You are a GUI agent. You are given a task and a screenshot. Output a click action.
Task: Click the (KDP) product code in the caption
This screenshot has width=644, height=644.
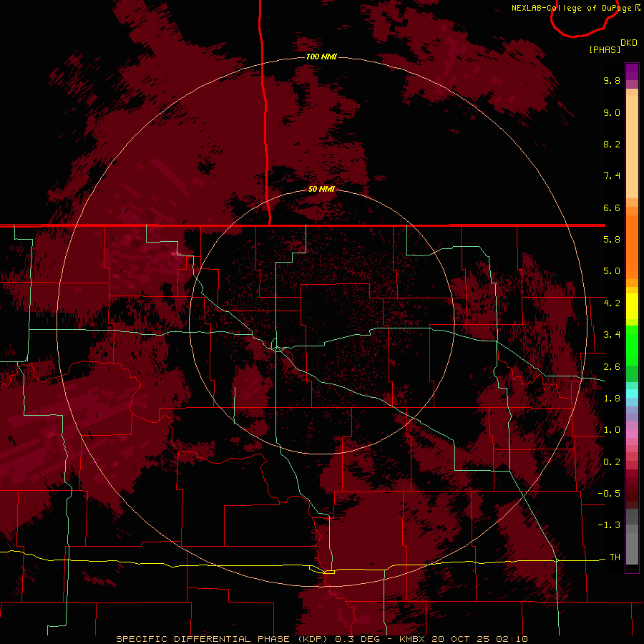point(312,639)
